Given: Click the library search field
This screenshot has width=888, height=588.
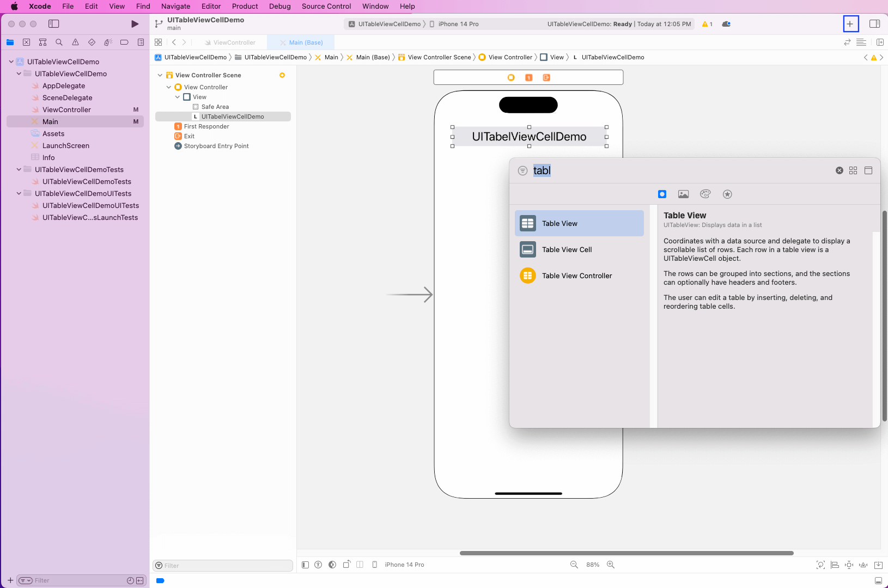Looking at the screenshot, I should coord(681,170).
